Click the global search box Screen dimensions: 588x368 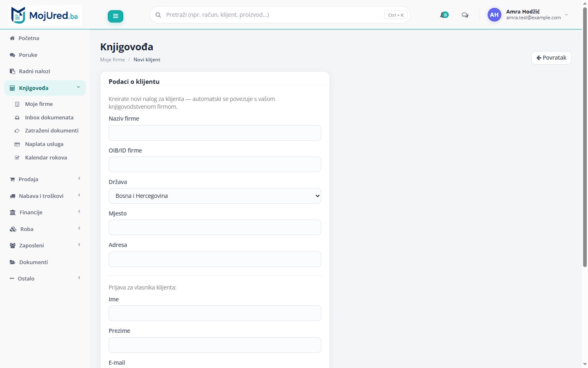coord(280,15)
